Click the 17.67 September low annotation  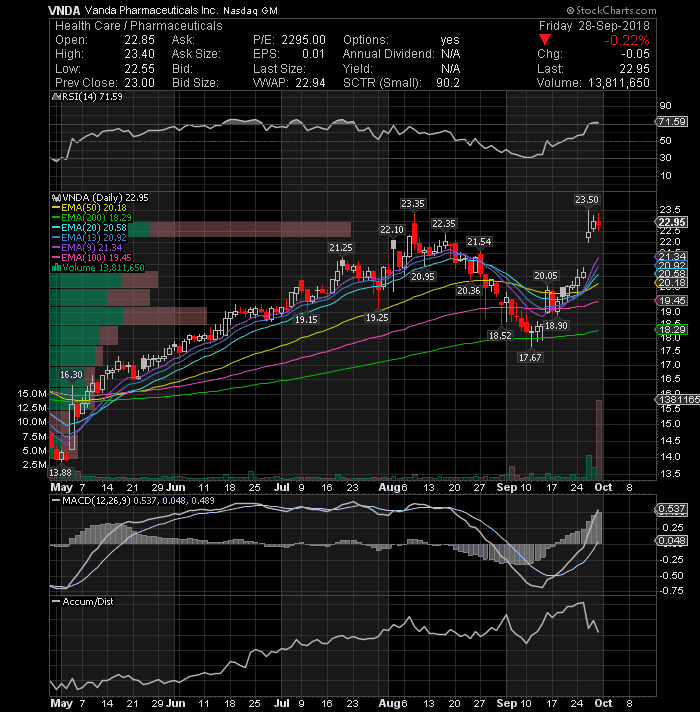coord(530,358)
